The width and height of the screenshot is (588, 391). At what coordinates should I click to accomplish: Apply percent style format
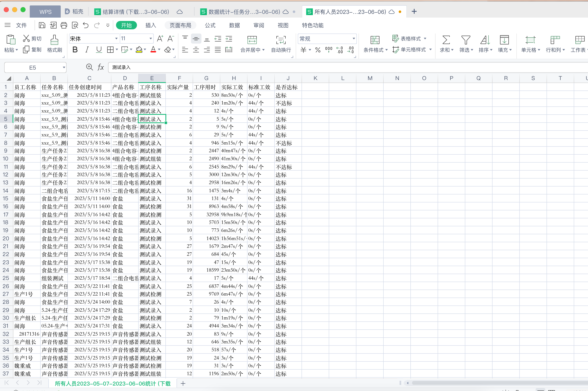[x=318, y=50]
